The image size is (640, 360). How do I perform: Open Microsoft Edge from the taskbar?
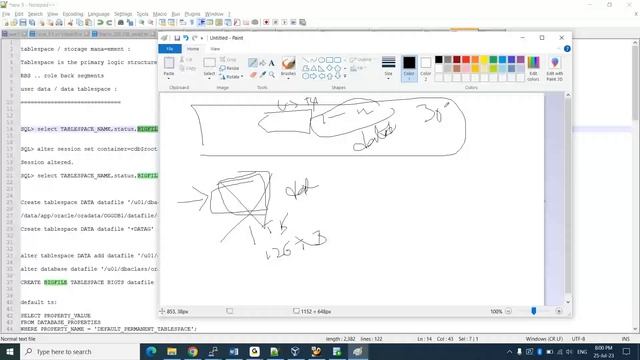(151, 351)
